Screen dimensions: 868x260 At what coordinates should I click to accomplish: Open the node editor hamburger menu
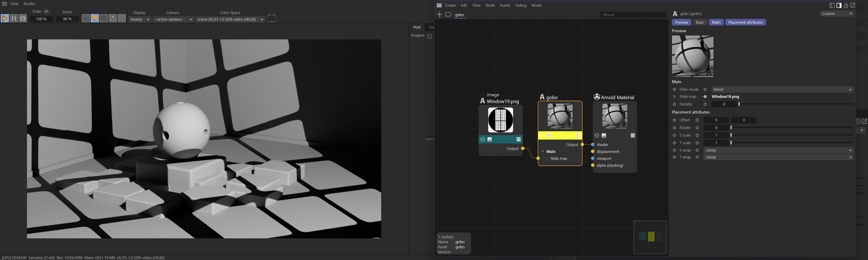tap(439, 5)
